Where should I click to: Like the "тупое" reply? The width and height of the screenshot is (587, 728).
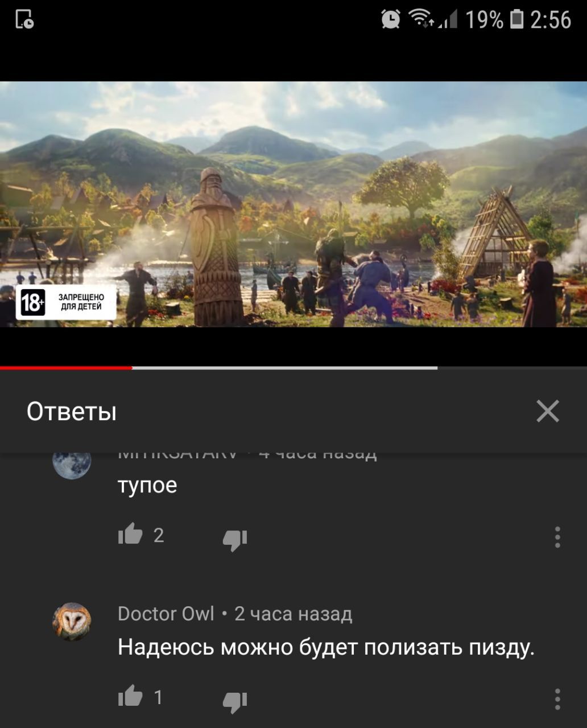point(130,534)
